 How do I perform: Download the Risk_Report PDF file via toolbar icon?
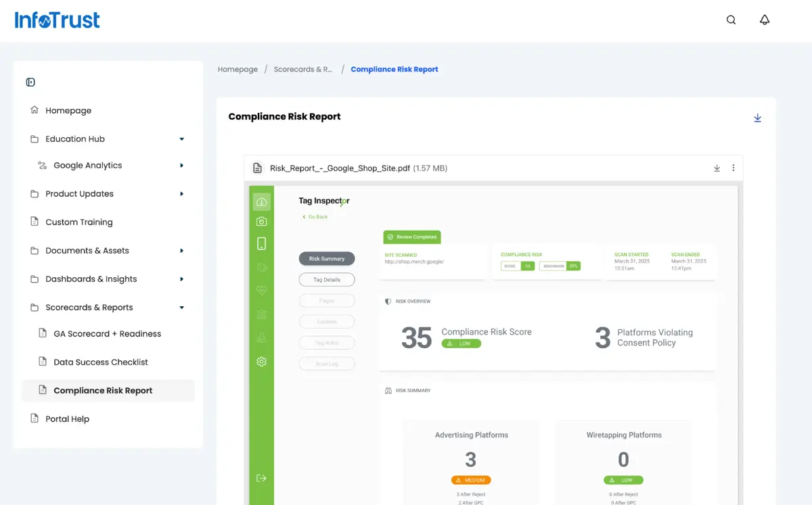[717, 168]
